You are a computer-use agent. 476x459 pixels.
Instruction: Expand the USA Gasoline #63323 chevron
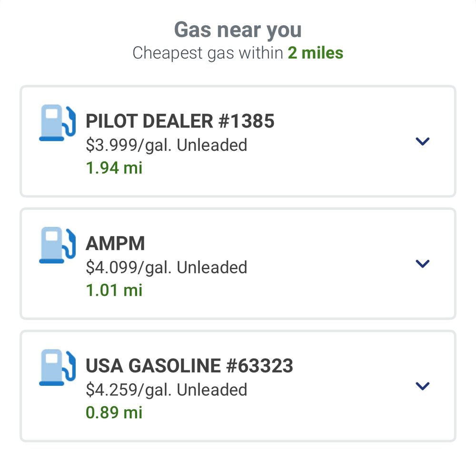point(422,386)
